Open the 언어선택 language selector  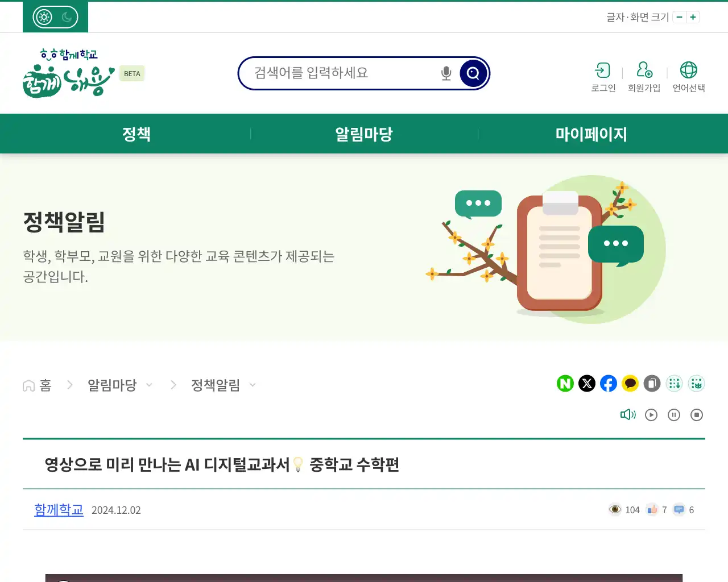[x=689, y=76]
